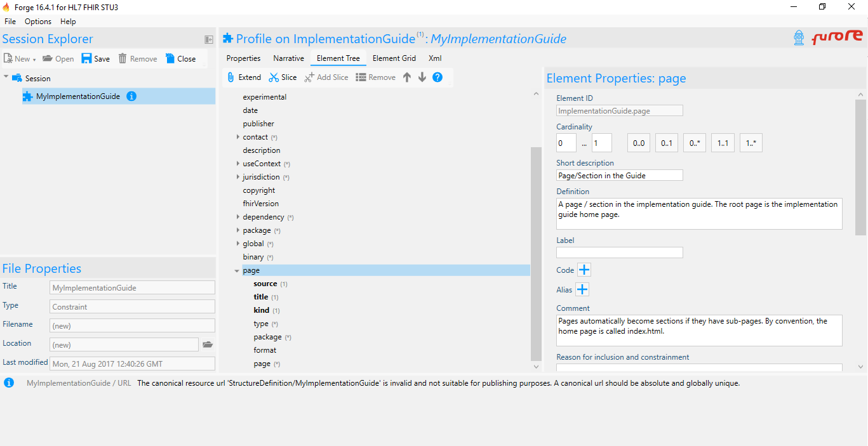
Task: Expand the jurisdiction element
Action: (x=238, y=177)
